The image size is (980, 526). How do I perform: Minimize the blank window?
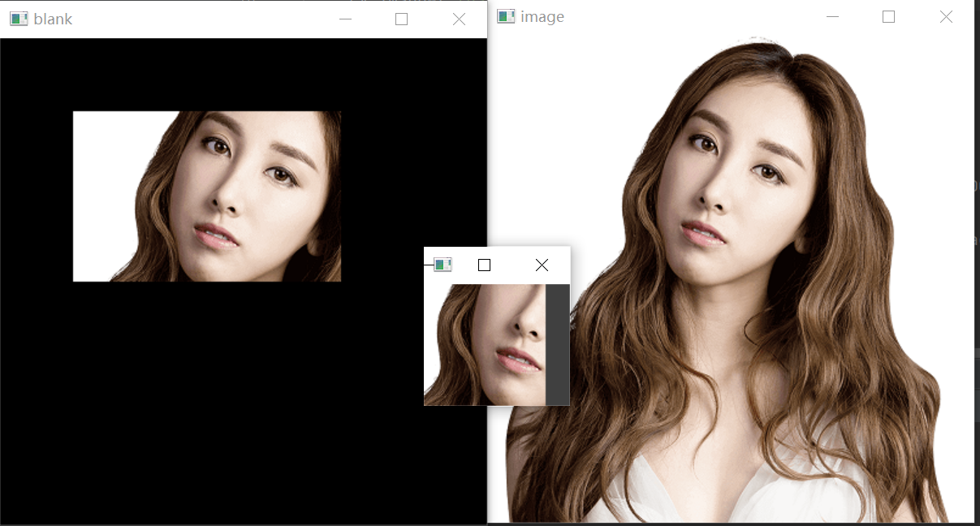[345, 19]
